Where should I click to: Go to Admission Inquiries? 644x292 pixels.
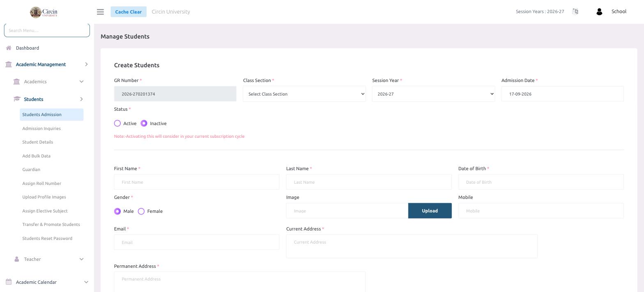point(41,129)
